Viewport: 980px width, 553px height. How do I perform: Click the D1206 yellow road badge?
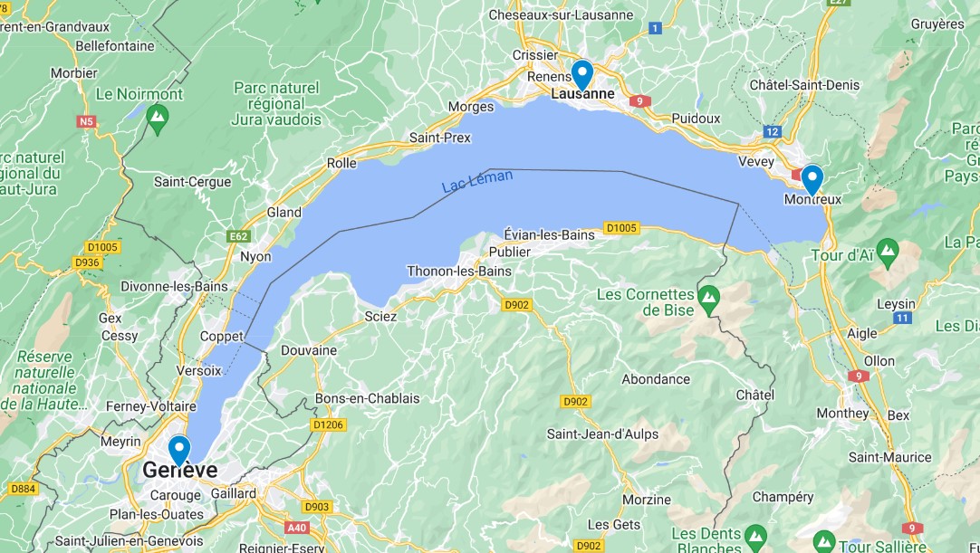tap(329, 424)
